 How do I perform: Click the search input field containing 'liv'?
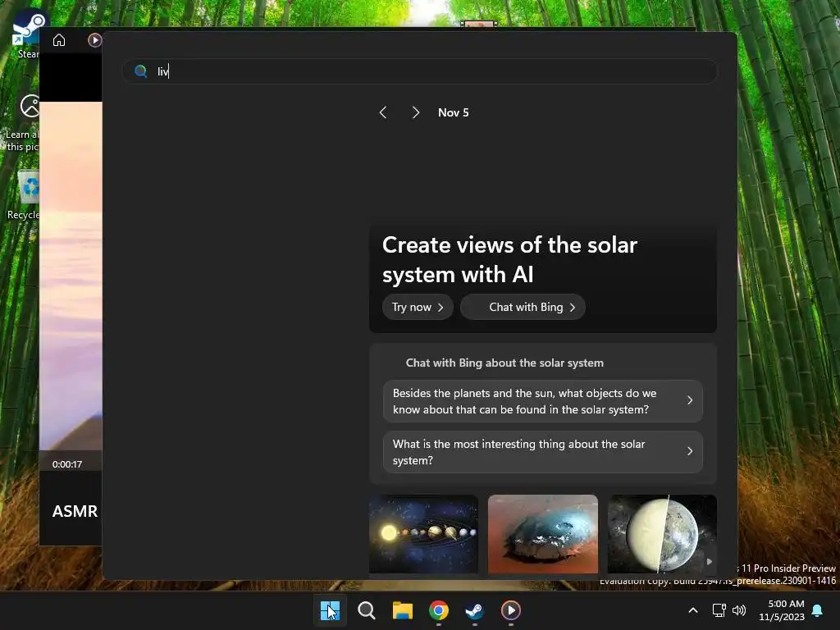pyautogui.click(x=420, y=71)
